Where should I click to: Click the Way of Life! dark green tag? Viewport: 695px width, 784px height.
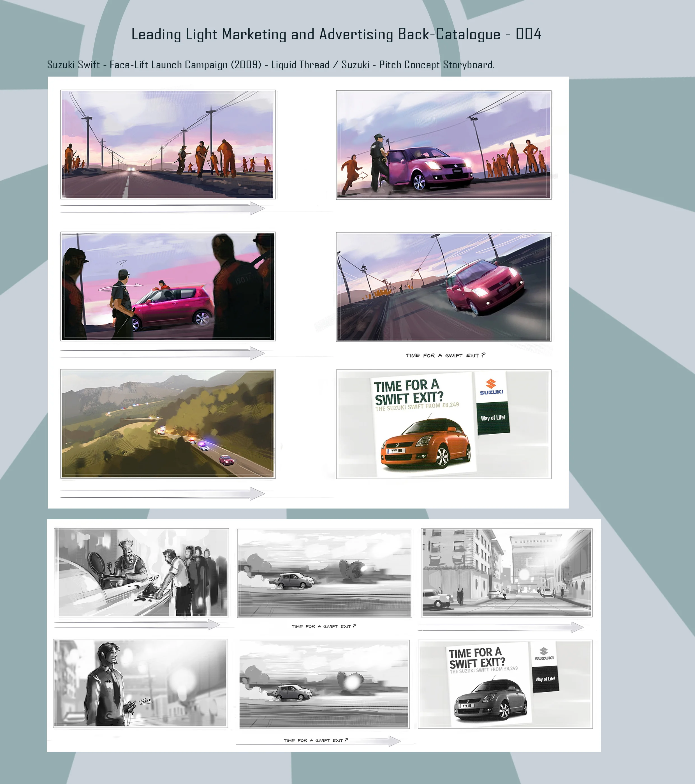pos(493,418)
